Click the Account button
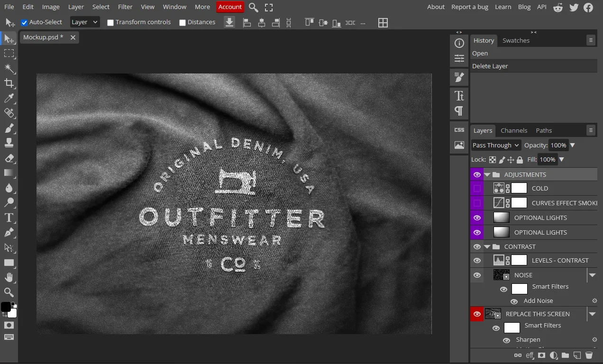Image resolution: width=603 pixels, height=364 pixels. 230,7
